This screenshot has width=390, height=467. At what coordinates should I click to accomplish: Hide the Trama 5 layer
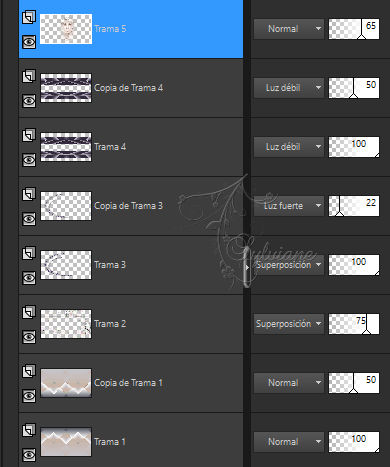[29, 42]
